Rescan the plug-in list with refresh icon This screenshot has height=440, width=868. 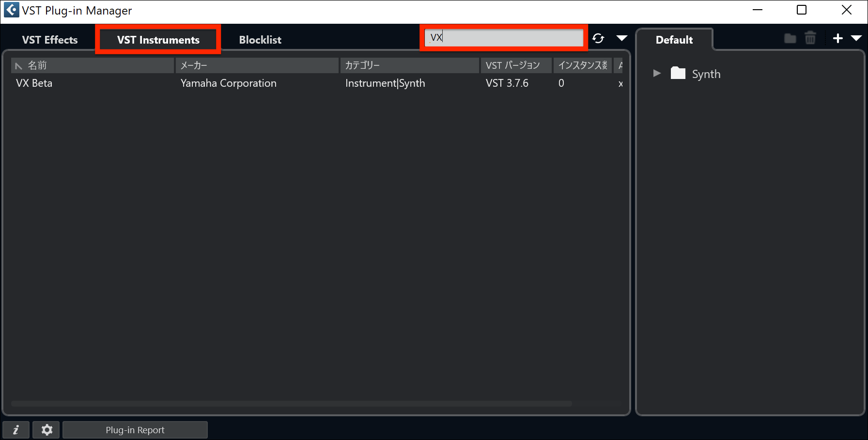[599, 38]
